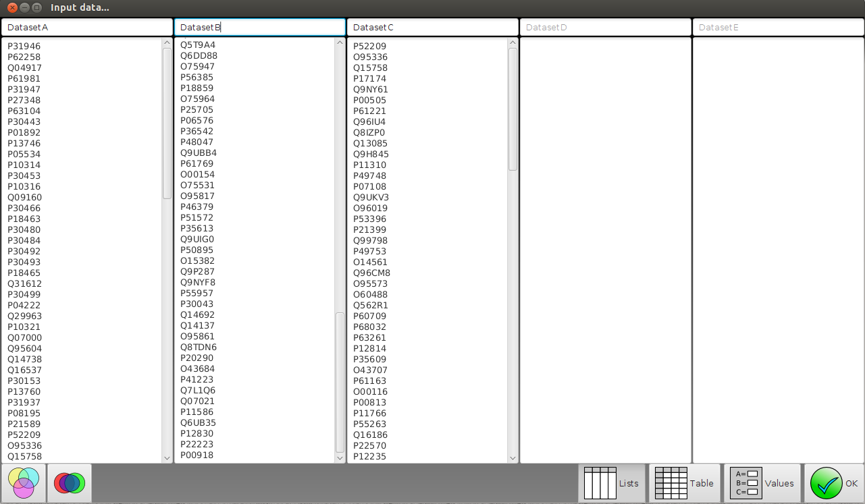Click the Dataset C name field
This screenshot has height=504, width=865.
(433, 27)
